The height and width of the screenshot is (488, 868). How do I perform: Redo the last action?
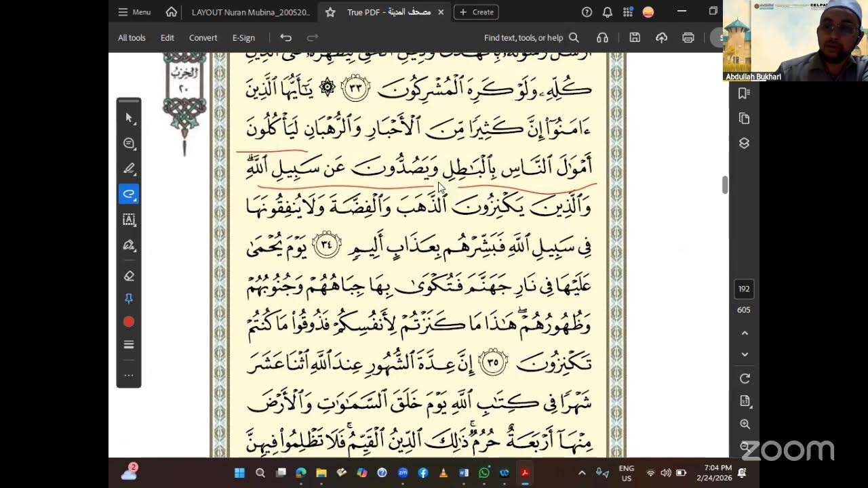313,38
